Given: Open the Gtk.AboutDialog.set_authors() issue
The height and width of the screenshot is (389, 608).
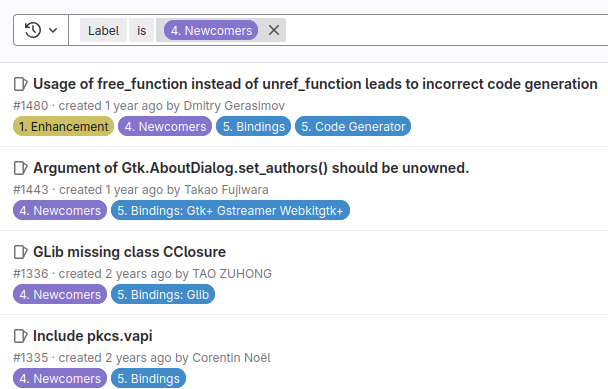Looking at the screenshot, I should (251, 168).
